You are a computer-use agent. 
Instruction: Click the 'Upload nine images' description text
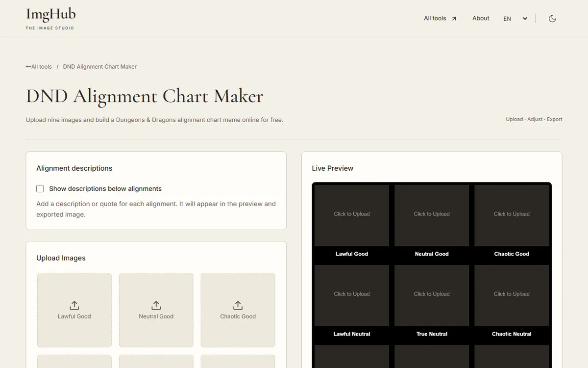[x=154, y=120]
